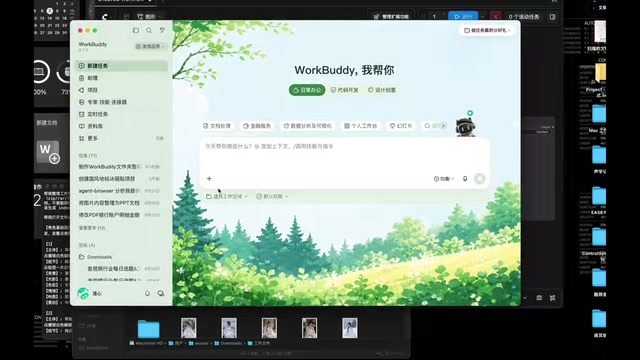Expand 更多 in the sidebar

(x=122, y=138)
